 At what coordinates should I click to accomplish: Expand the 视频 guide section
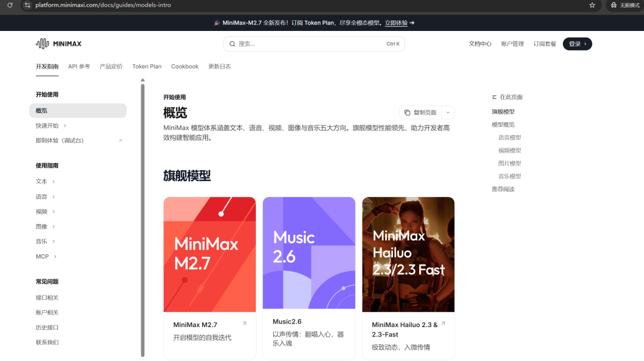(x=54, y=211)
